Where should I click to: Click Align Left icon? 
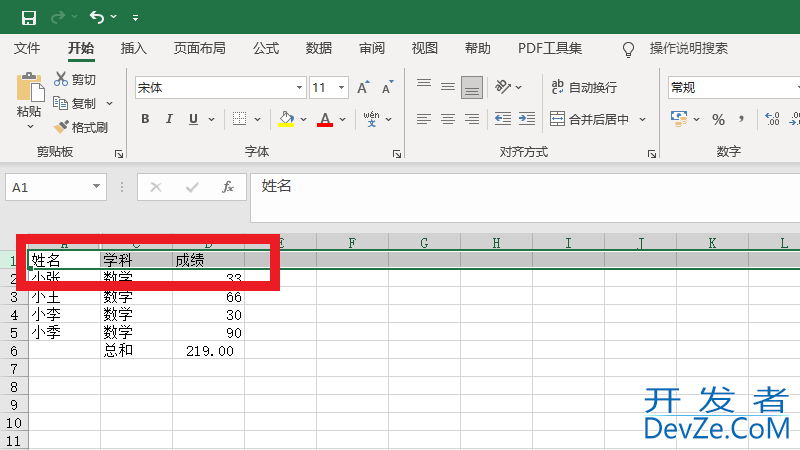[423, 119]
